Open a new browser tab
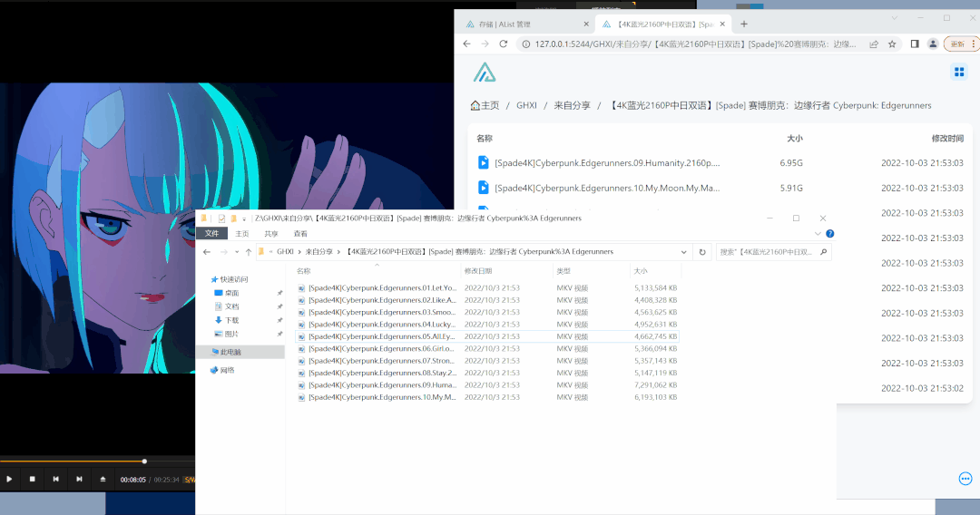 click(744, 24)
